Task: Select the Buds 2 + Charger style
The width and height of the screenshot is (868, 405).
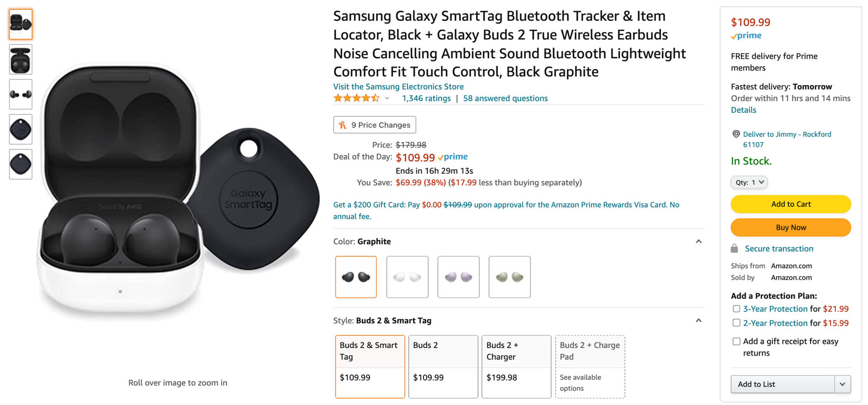Action: click(x=516, y=366)
